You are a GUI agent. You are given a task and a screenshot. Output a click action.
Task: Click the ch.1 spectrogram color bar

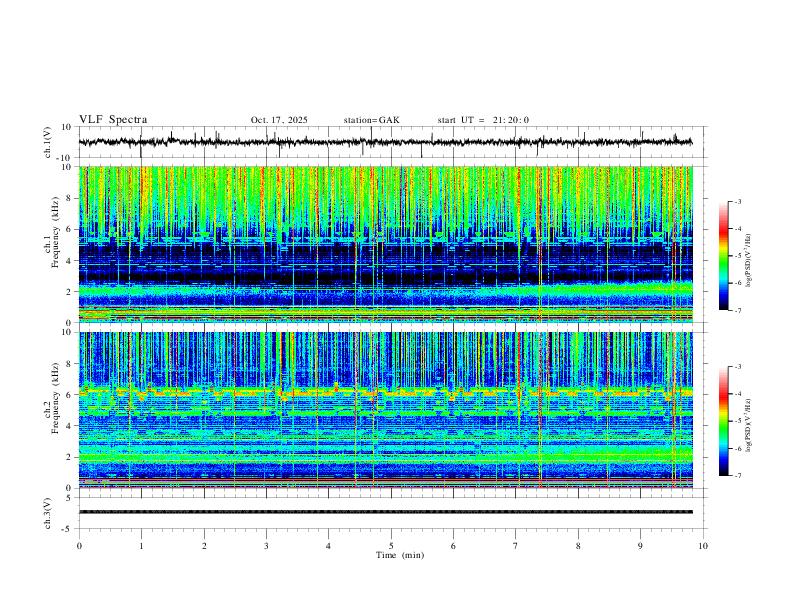(723, 256)
